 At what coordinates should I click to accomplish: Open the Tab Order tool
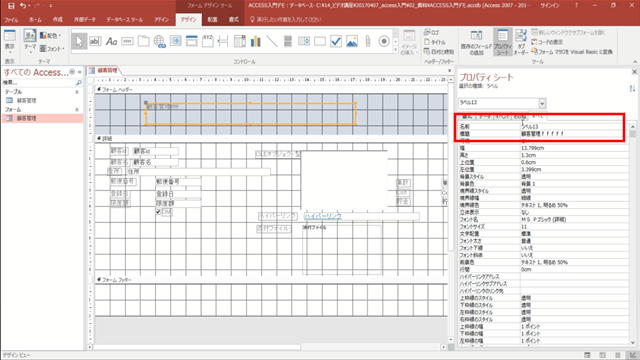coord(521,42)
